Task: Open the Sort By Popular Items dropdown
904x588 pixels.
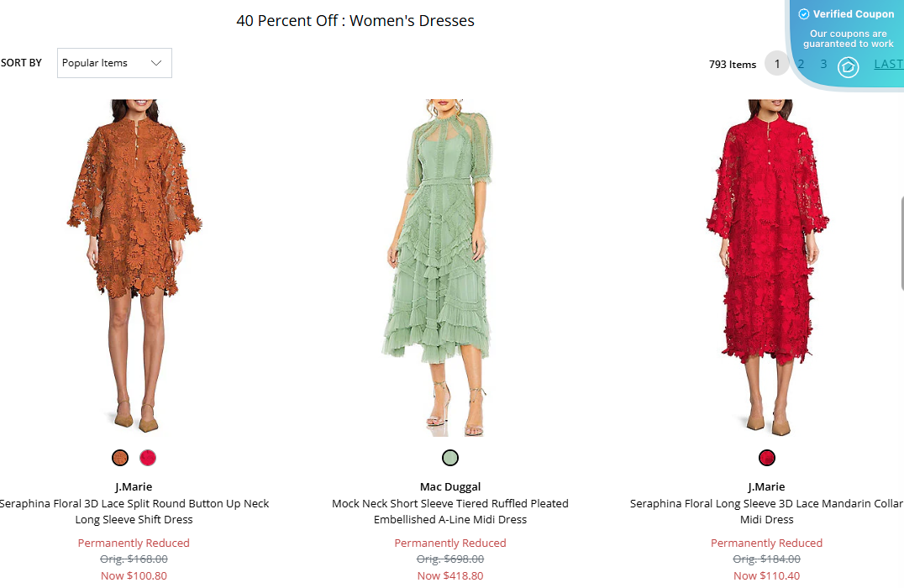Action: [x=114, y=63]
